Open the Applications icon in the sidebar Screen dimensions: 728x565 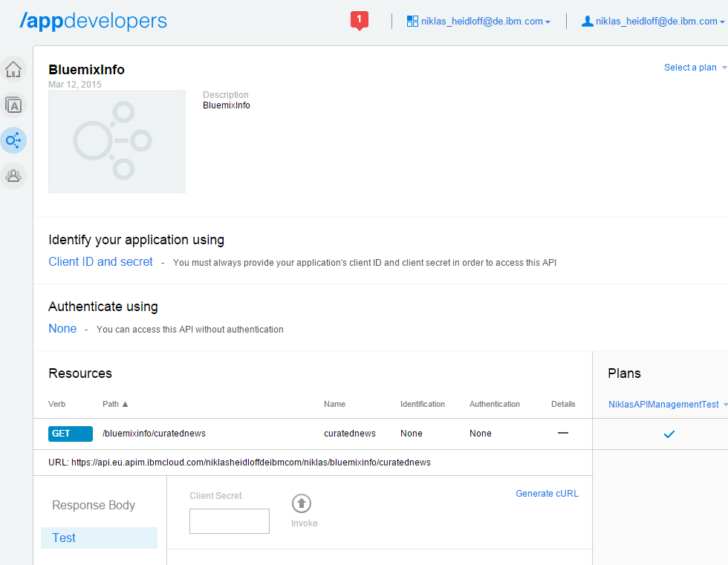pos(13,105)
